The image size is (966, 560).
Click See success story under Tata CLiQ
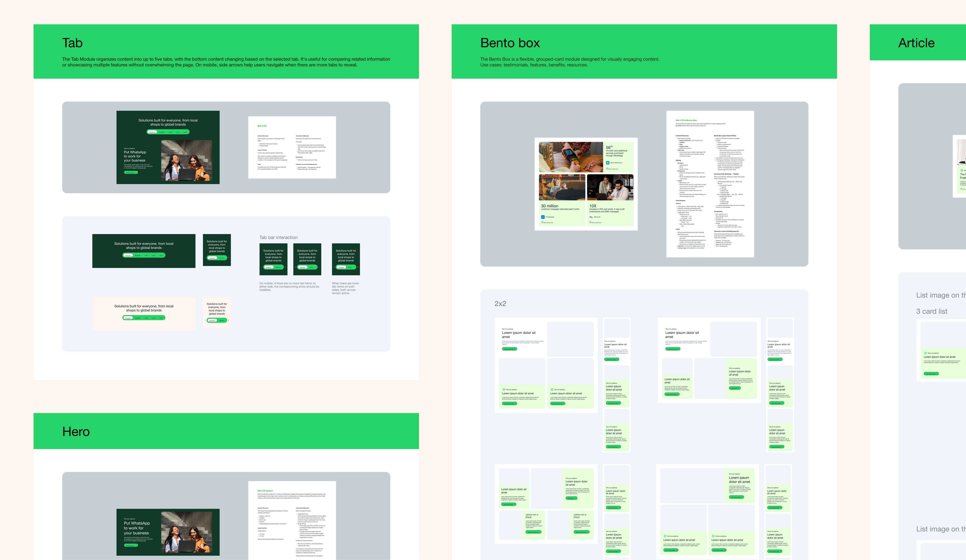click(x=596, y=222)
